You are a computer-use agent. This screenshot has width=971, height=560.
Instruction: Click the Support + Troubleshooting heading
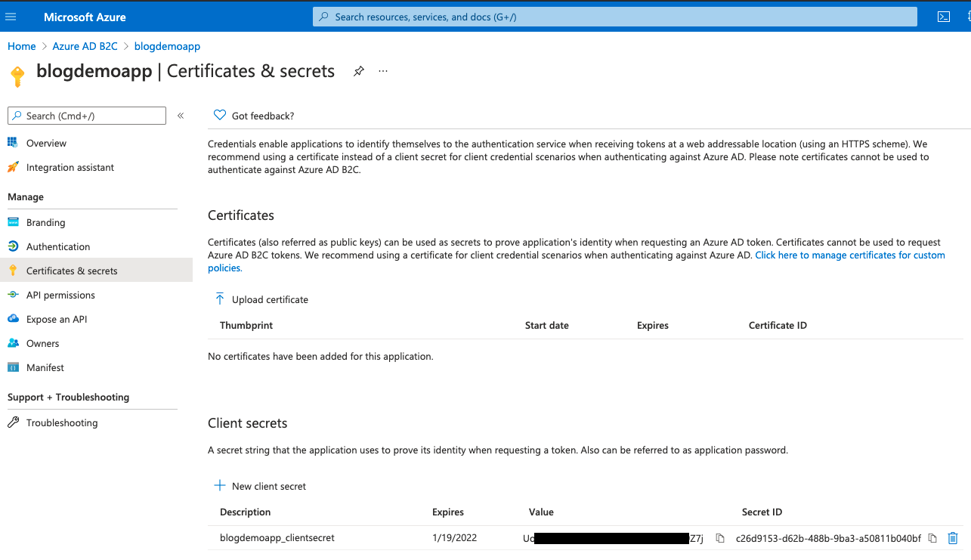pyautogui.click(x=69, y=397)
